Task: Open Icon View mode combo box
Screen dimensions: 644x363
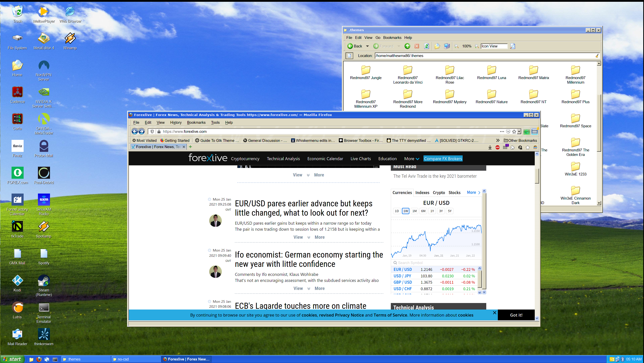Action: (494, 46)
